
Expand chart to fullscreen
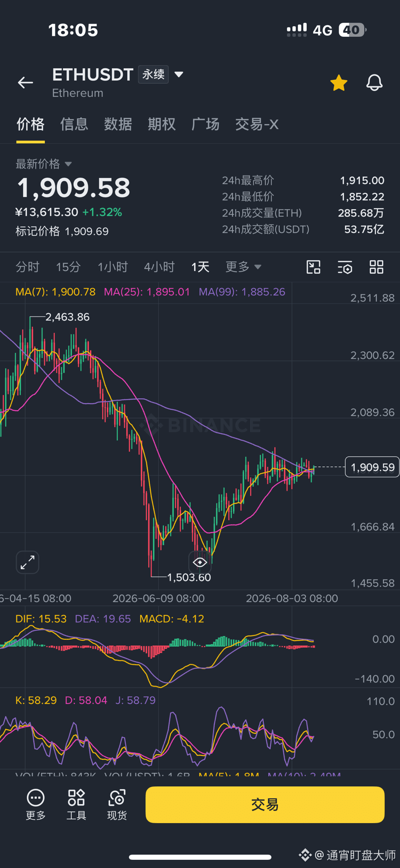pyautogui.click(x=28, y=562)
